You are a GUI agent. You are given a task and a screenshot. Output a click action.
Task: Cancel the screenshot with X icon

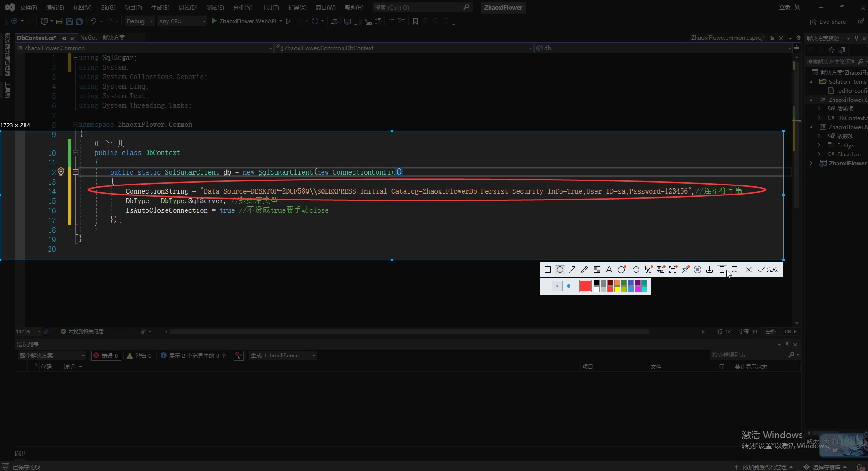pyautogui.click(x=749, y=270)
